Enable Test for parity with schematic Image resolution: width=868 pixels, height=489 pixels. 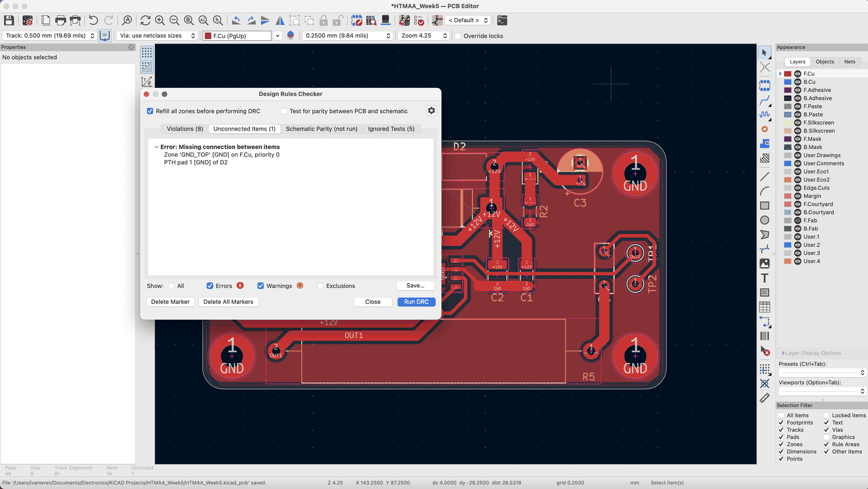pos(284,111)
